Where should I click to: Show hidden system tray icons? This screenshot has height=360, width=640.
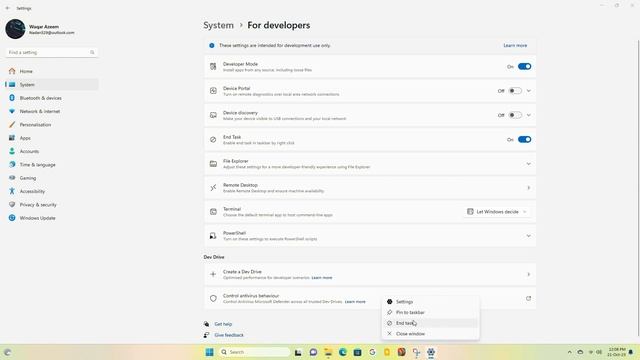click(569, 352)
